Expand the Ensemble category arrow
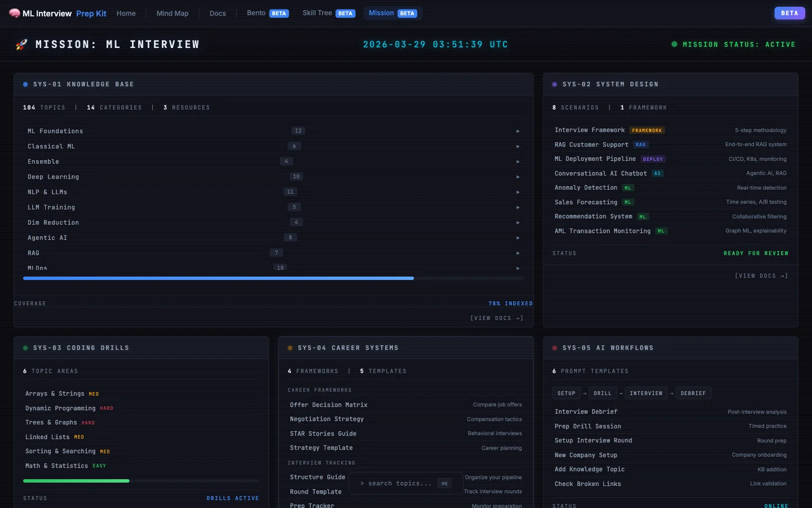Image resolution: width=812 pixels, height=508 pixels. coord(518,162)
